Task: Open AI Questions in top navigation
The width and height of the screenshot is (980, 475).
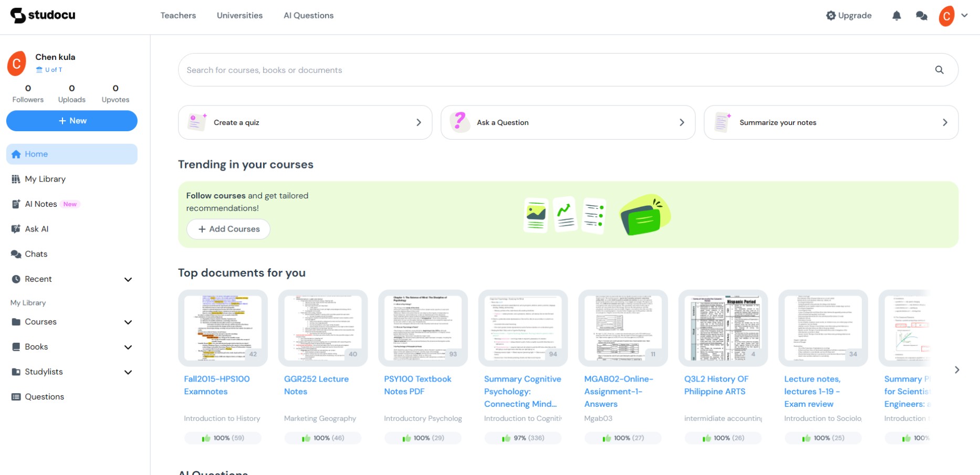Action: click(x=308, y=16)
